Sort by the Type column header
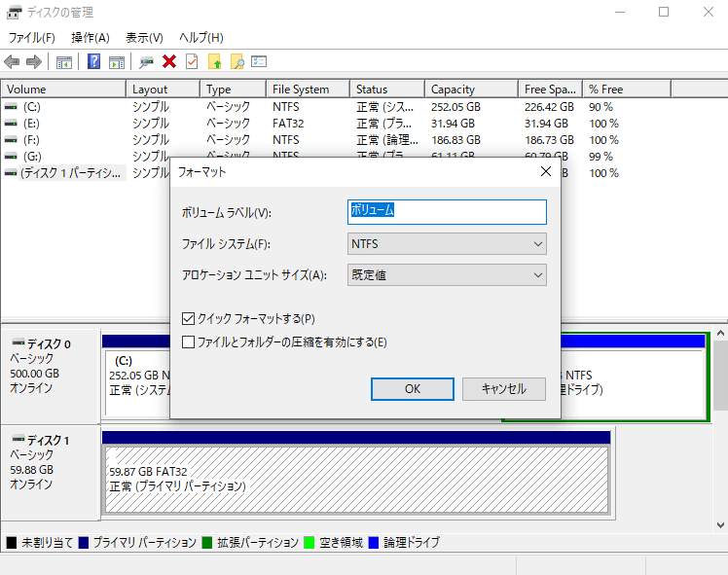The image size is (728, 575). [x=233, y=90]
